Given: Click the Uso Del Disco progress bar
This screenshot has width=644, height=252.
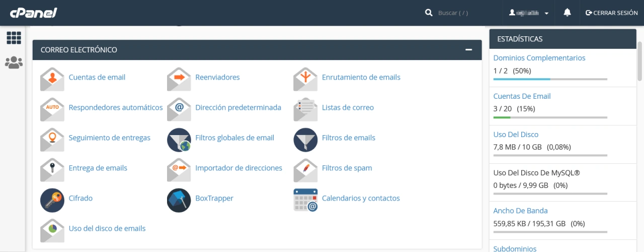Looking at the screenshot, I should pos(550,156).
